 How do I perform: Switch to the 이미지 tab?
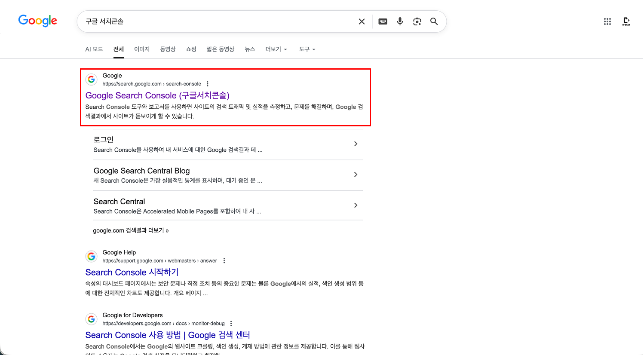[142, 49]
